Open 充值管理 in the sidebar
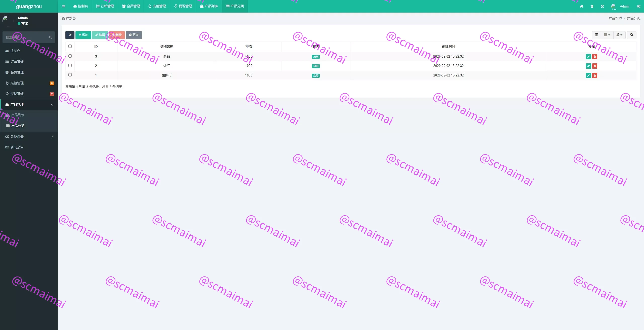644x330 pixels. click(x=29, y=83)
